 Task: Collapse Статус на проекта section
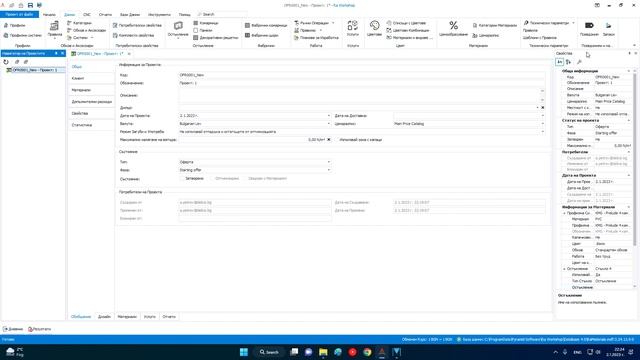pos(629,120)
